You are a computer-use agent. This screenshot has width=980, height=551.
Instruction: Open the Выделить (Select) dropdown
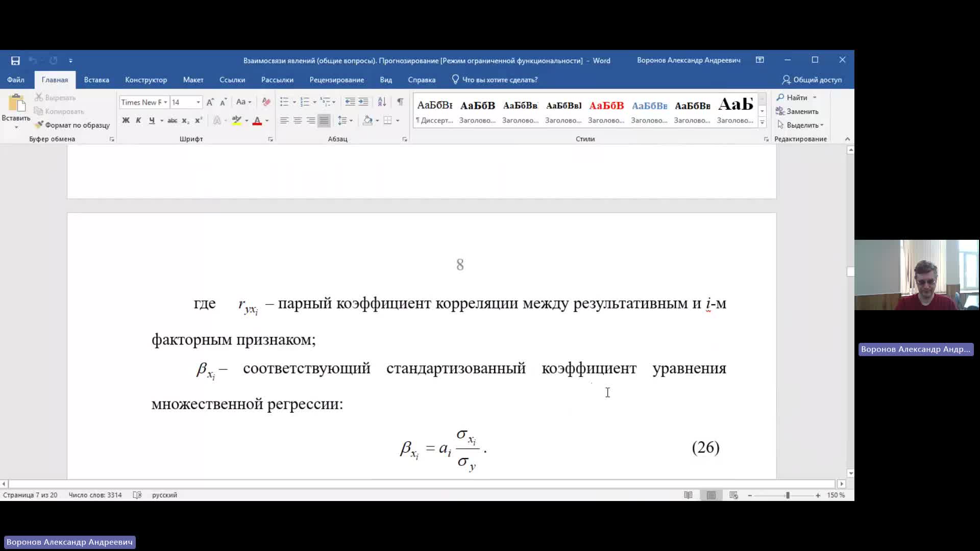click(800, 125)
